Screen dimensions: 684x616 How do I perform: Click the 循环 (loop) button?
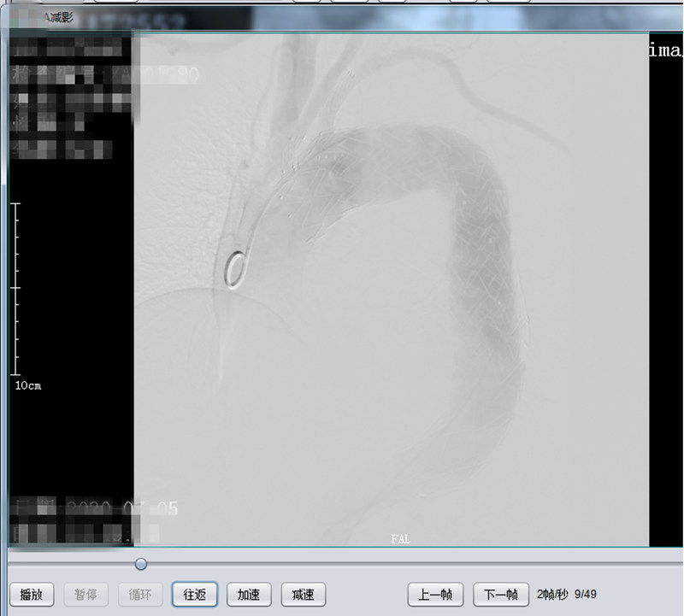coord(140,595)
